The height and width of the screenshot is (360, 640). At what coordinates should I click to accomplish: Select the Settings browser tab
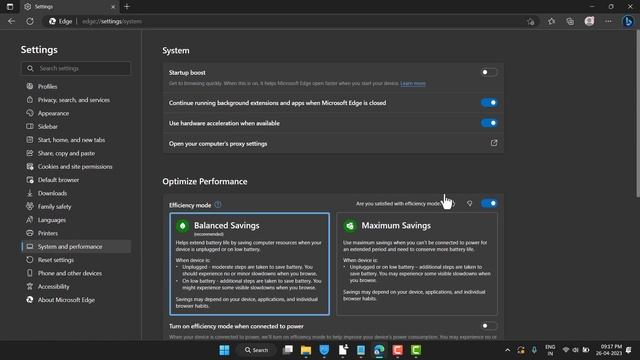click(x=69, y=7)
